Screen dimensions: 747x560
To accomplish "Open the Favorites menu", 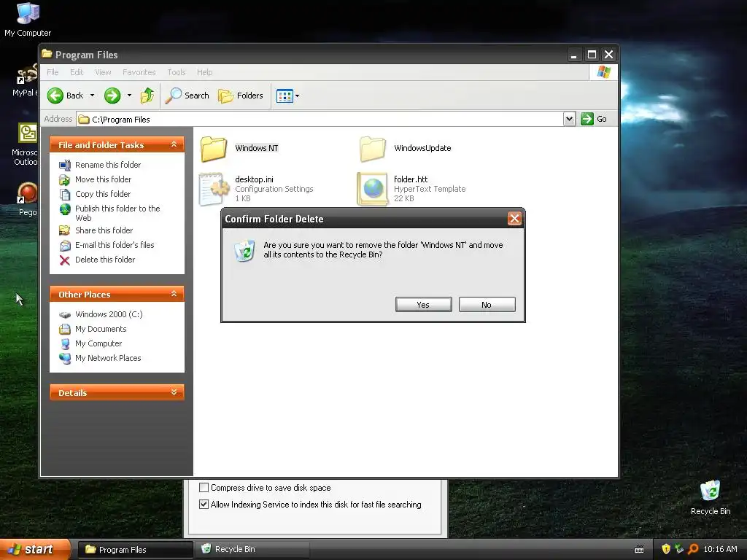I will coord(139,72).
